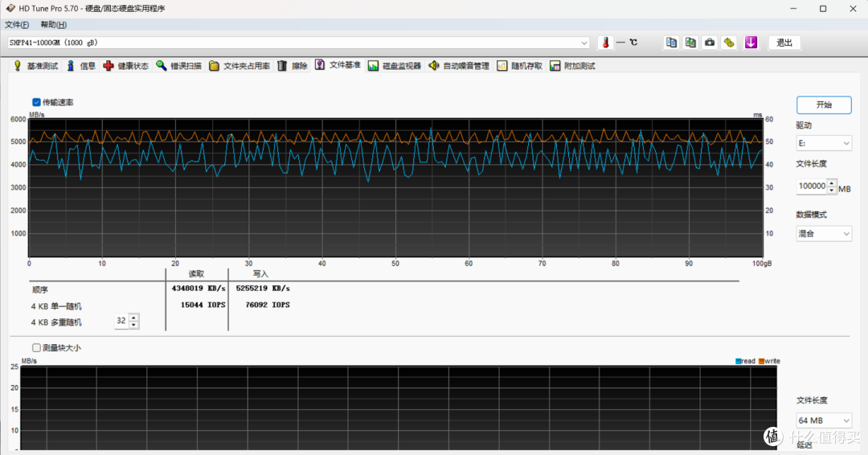
Task: Click the 100000 file length input field
Action: pos(812,187)
